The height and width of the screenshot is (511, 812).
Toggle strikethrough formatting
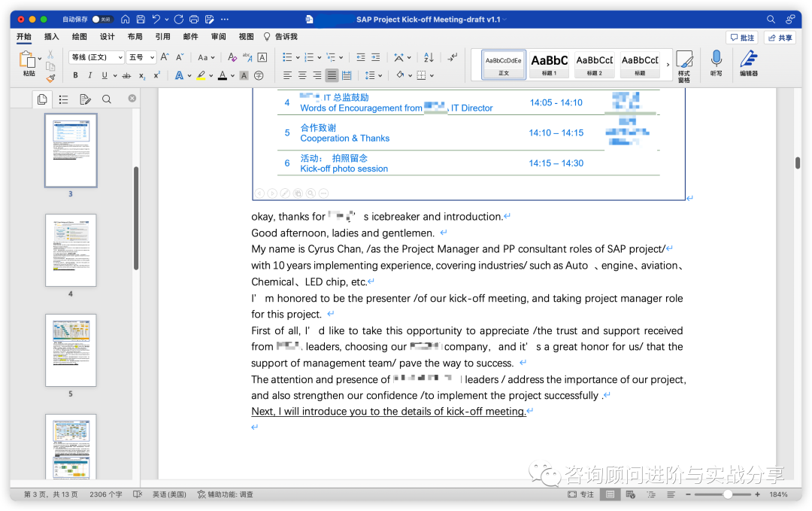pos(126,76)
